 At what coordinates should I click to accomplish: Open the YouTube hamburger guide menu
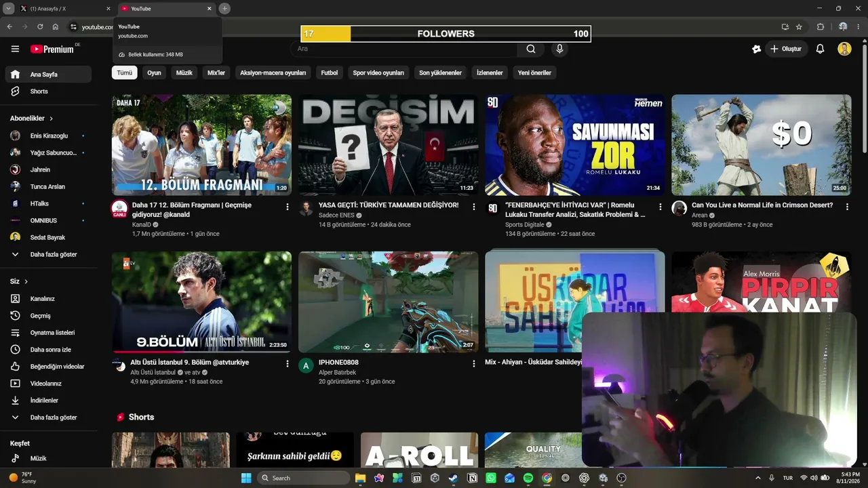coord(15,49)
